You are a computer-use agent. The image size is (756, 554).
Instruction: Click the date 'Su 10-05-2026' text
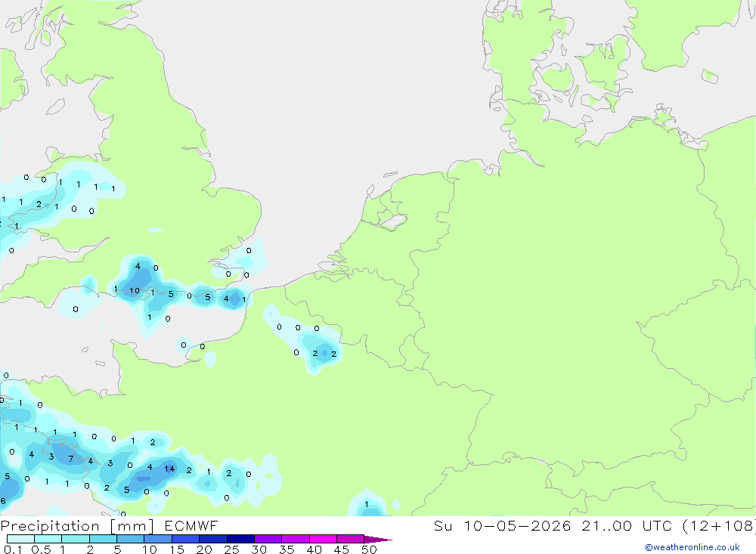point(502,526)
